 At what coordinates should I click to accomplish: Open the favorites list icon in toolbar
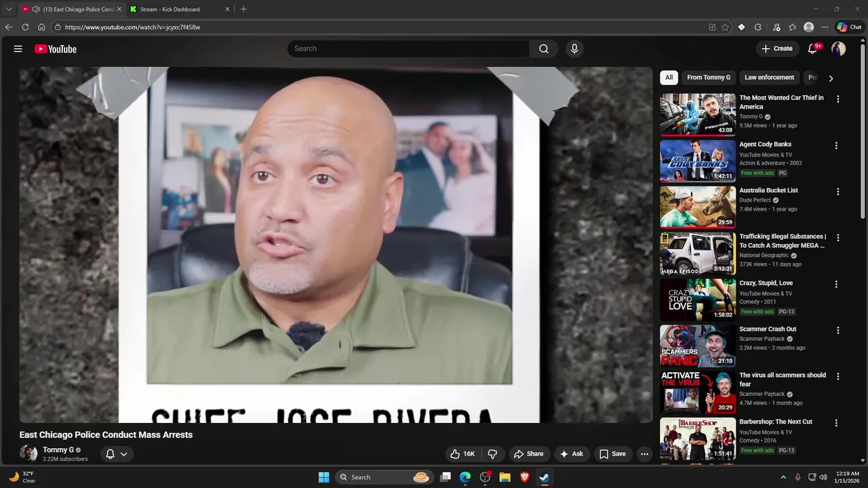click(x=792, y=27)
